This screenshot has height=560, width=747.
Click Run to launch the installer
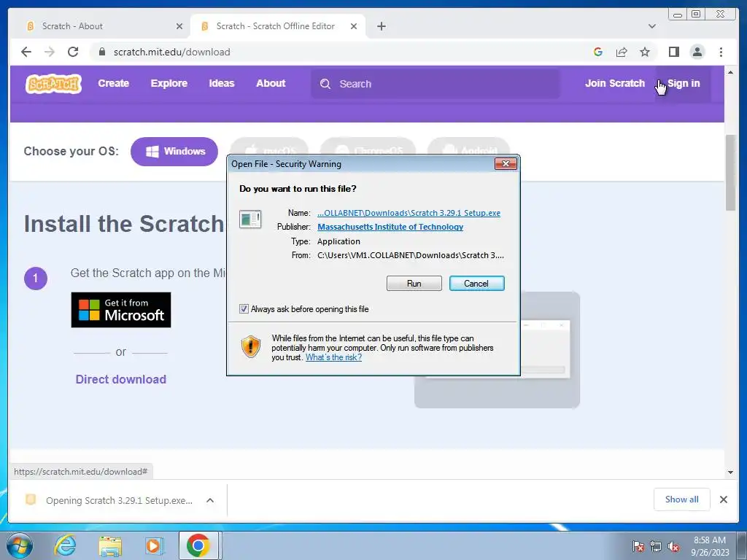pos(414,284)
